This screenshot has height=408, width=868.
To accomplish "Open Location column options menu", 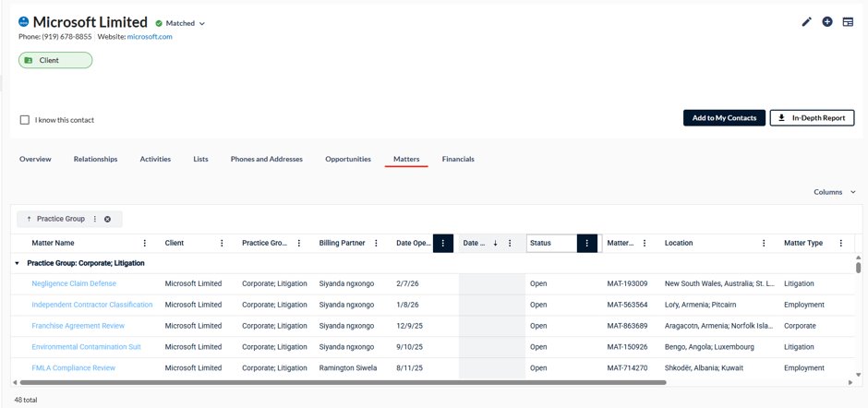I will pos(764,243).
